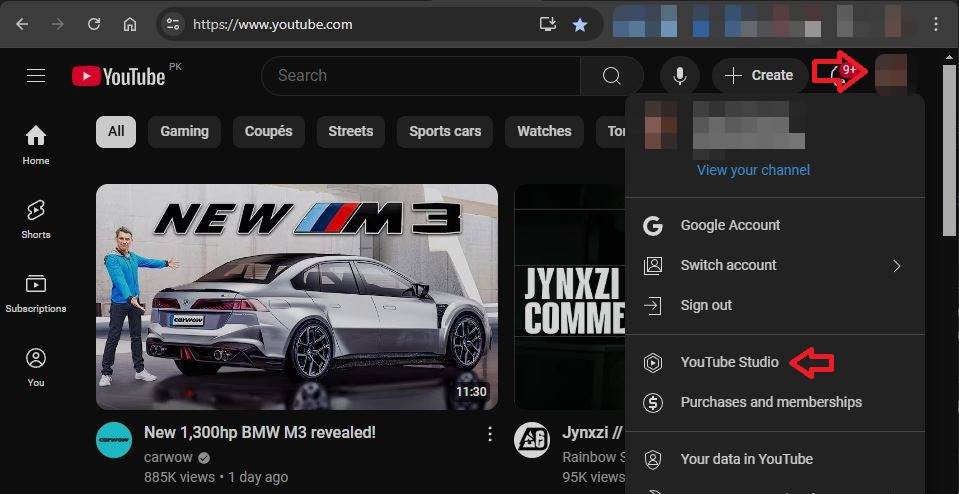Click Sign out in the account menu

tap(775, 305)
